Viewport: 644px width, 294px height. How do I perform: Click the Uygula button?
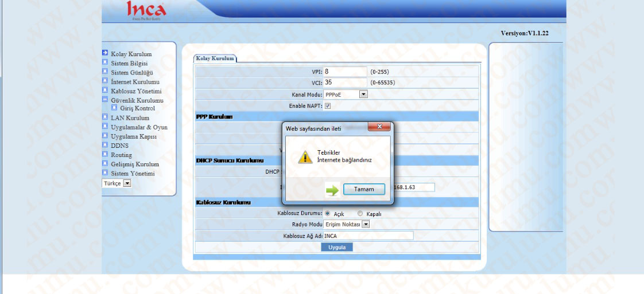pos(337,247)
